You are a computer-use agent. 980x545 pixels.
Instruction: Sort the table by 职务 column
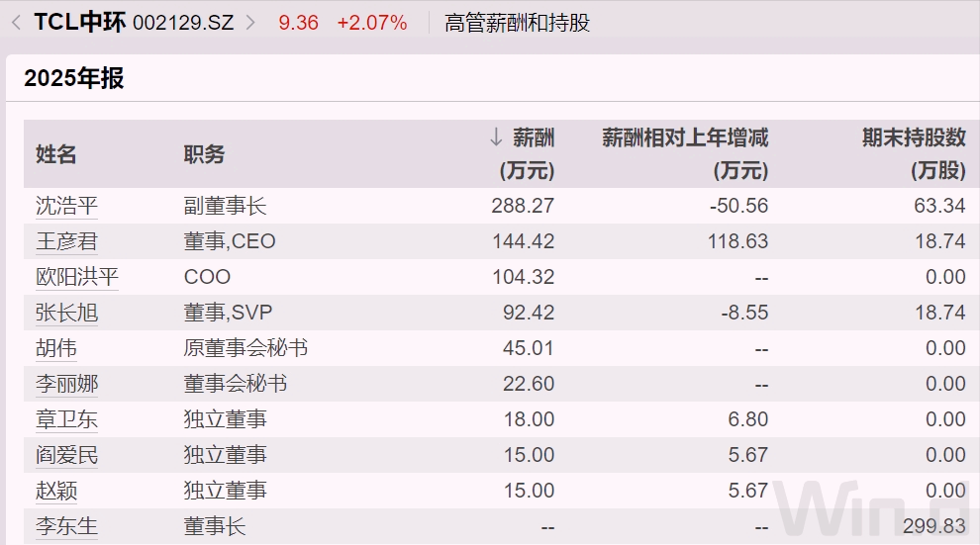(205, 154)
